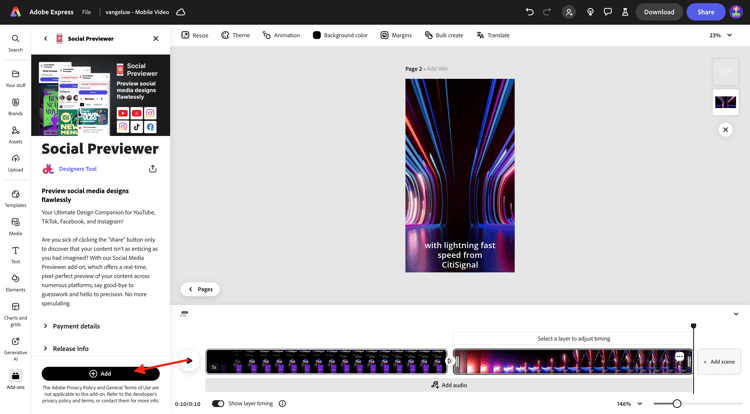
Task: Adjust the timeline zoom slider handle
Action: point(677,404)
